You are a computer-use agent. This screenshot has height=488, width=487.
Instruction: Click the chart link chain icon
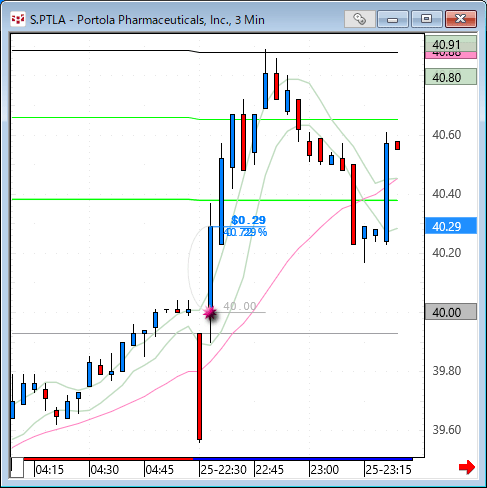pyautogui.click(x=359, y=19)
